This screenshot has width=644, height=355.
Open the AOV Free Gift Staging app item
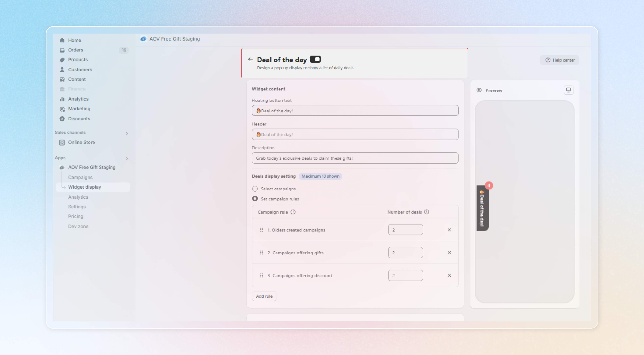(x=92, y=167)
